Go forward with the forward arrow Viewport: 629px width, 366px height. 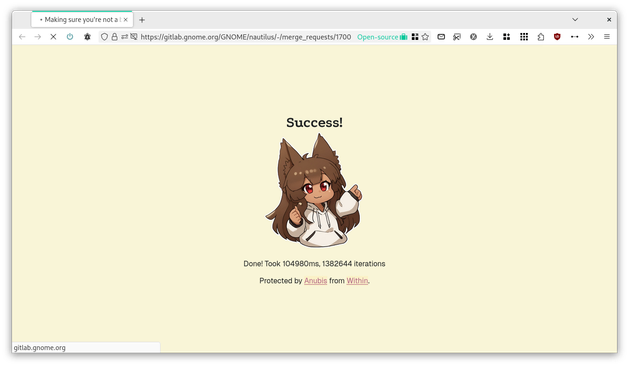pos(38,37)
